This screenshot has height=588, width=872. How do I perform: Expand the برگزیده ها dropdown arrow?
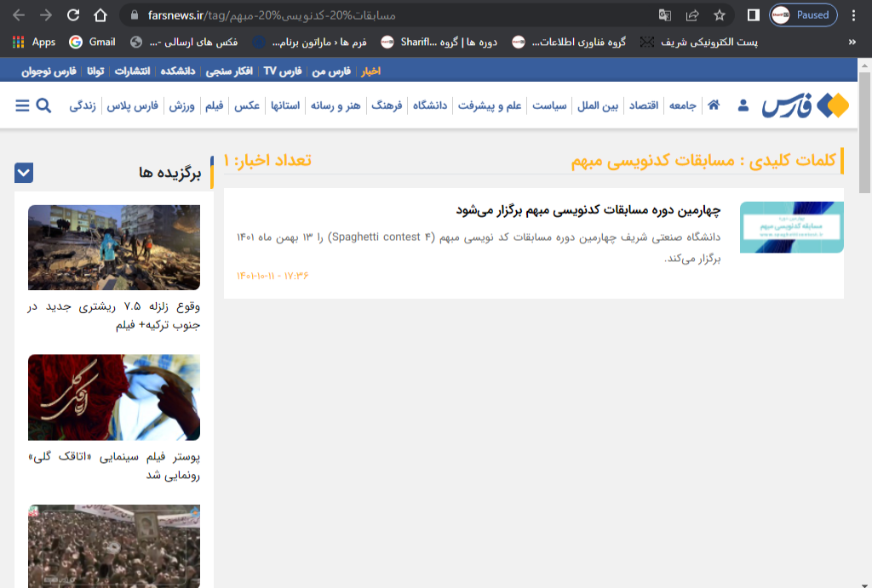[24, 173]
